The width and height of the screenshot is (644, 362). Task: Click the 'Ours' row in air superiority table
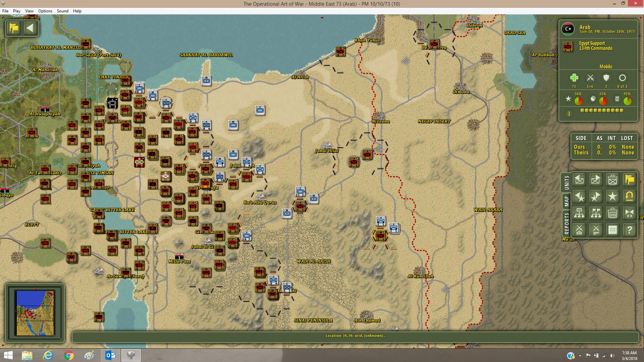click(x=604, y=147)
